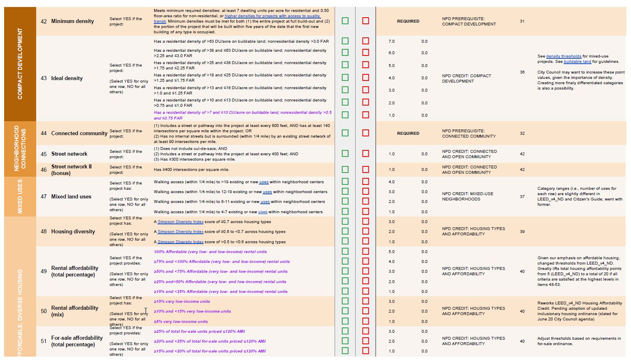The image size is (631, 364).
Task: Tick green YES box for ≥15% very low-income units
Action: (x=345, y=301)
